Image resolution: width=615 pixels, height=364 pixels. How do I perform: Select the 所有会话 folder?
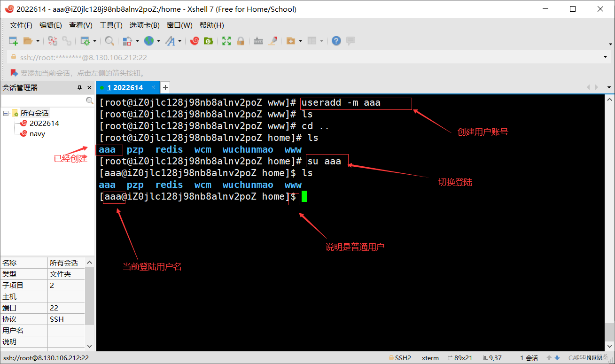click(x=35, y=113)
